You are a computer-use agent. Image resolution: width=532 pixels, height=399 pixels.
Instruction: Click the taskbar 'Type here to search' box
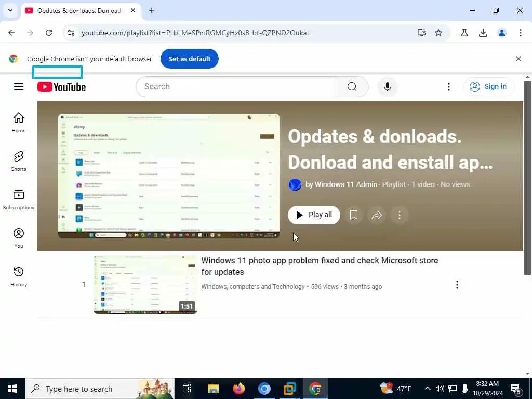[100, 389]
